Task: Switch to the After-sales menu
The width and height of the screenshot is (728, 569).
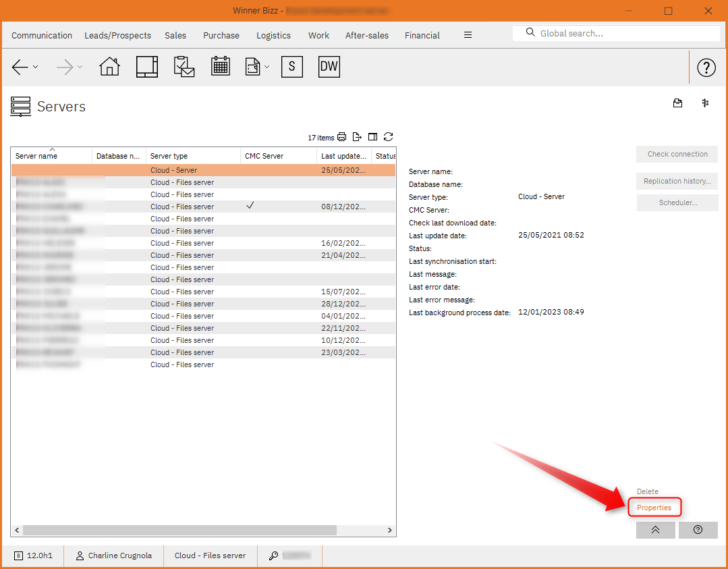Action: 366,35
